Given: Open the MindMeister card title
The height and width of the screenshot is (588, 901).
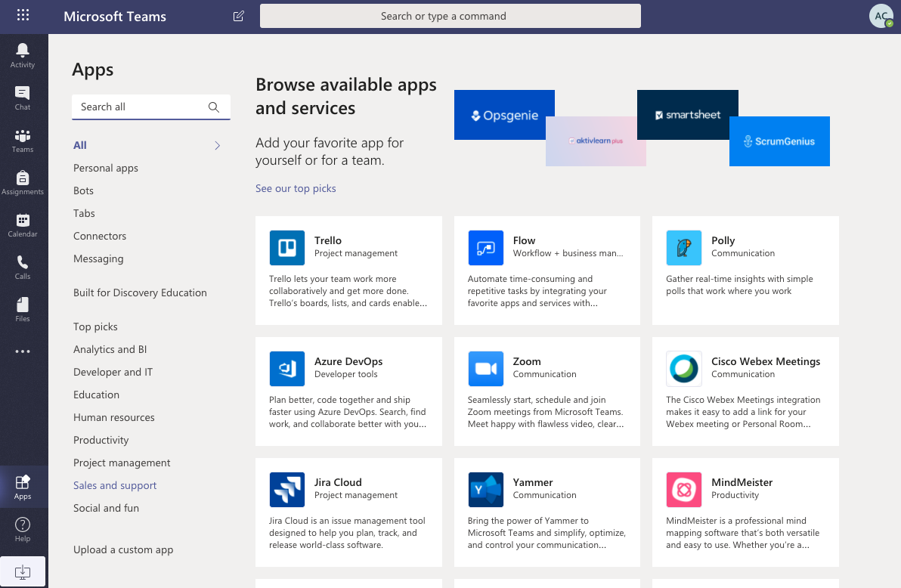Looking at the screenshot, I should pyautogui.click(x=742, y=482).
